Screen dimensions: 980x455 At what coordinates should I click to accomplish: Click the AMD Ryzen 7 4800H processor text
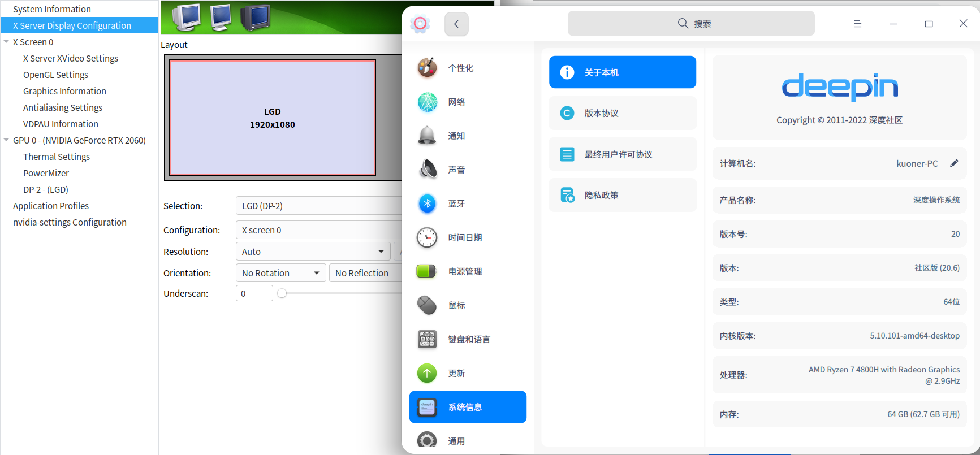pos(884,375)
